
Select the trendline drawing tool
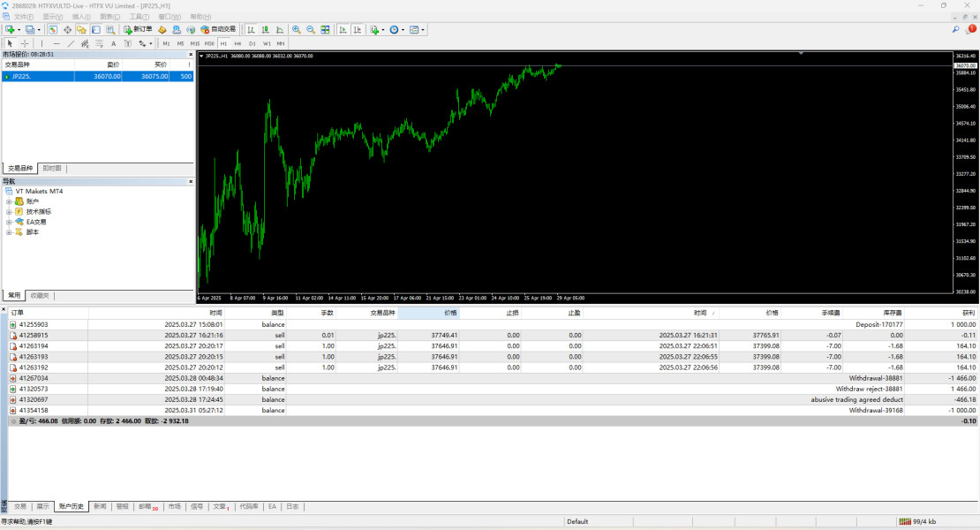(71, 43)
